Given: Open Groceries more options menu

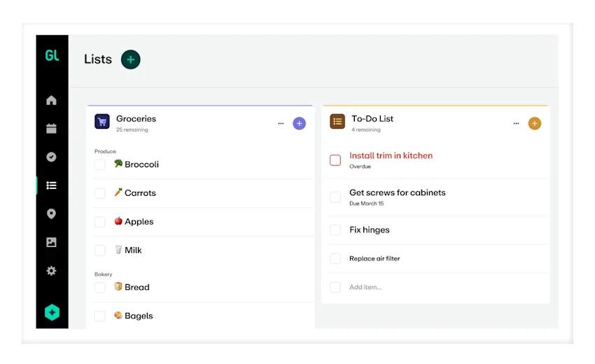Looking at the screenshot, I should (281, 123).
